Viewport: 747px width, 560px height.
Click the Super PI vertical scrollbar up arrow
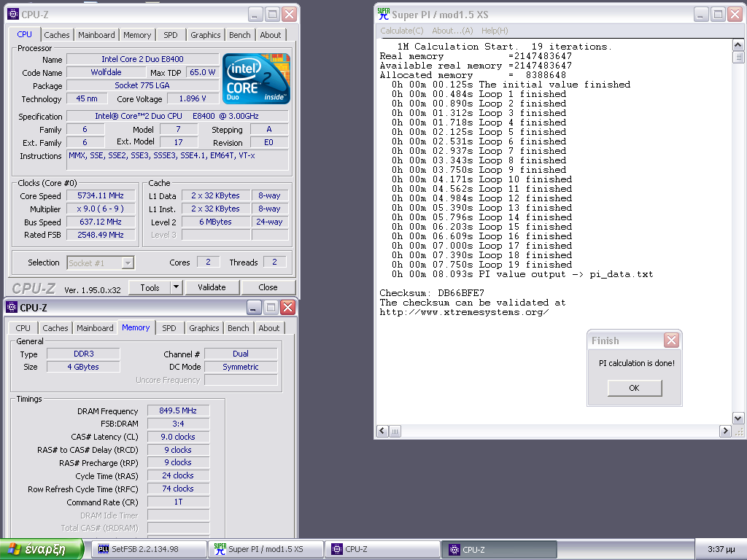(x=738, y=45)
